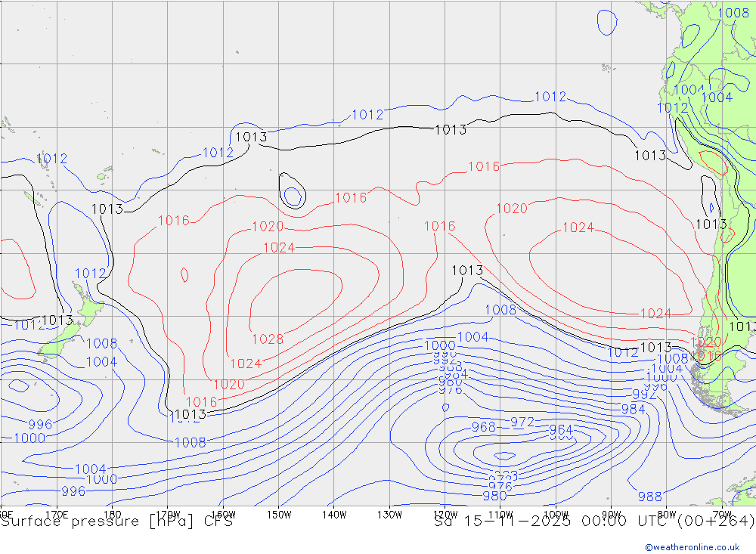This screenshot has width=756, height=554.
Task: Click the 110W longitude label
Action: (500, 515)
